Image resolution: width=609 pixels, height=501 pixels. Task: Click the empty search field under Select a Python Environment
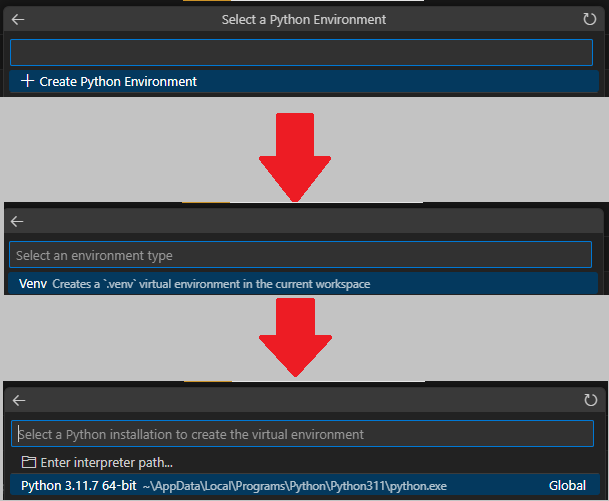[x=301, y=52]
